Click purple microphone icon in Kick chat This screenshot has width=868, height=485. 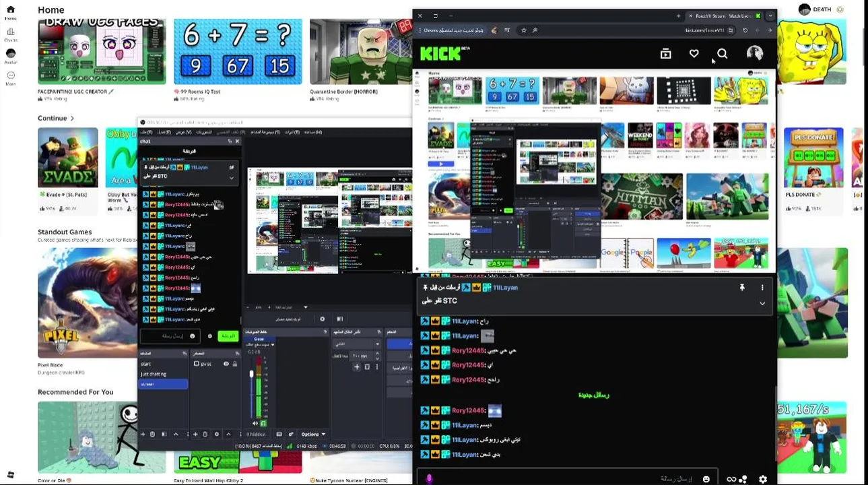point(429,479)
